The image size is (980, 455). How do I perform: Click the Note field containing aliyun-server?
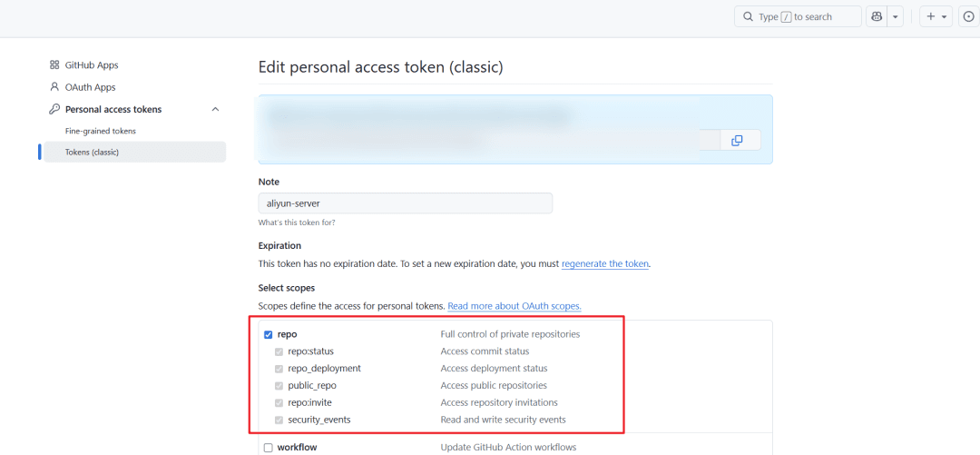click(x=405, y=203)
